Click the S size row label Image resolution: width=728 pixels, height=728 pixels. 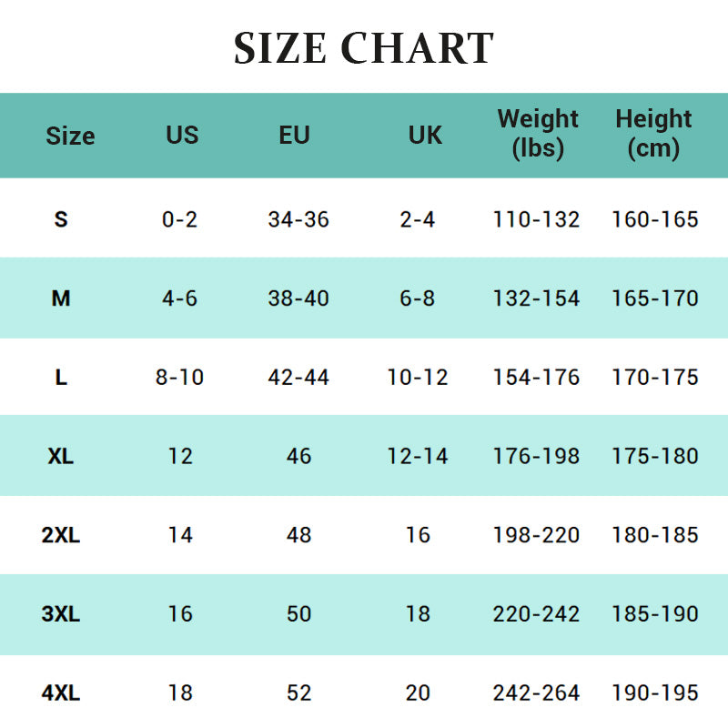pos(61,219)
